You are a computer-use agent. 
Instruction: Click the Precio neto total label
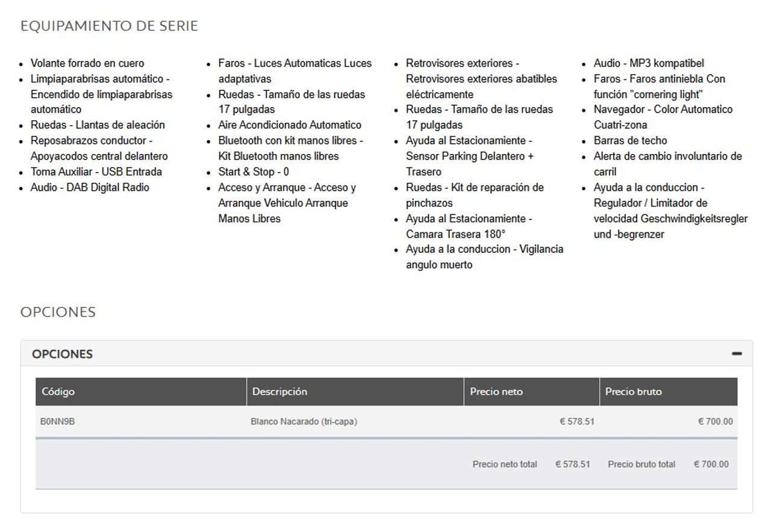pyautogui.click(x=505, y=465)
